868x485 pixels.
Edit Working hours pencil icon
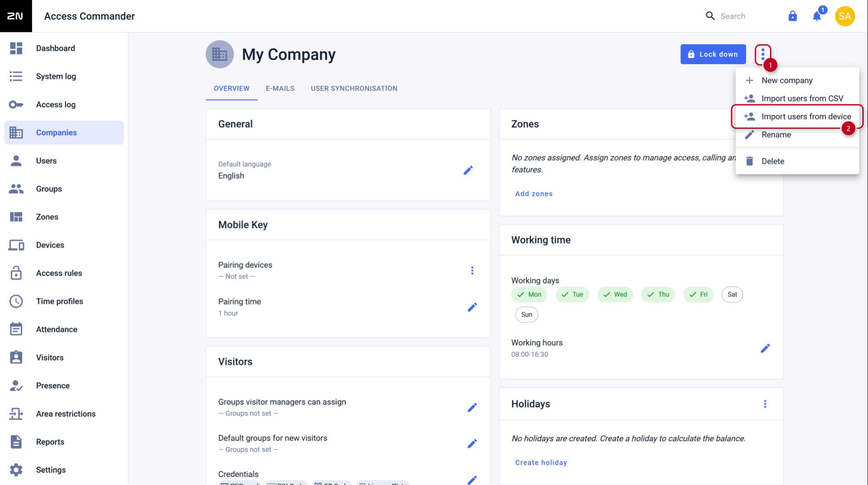[765, 348]
